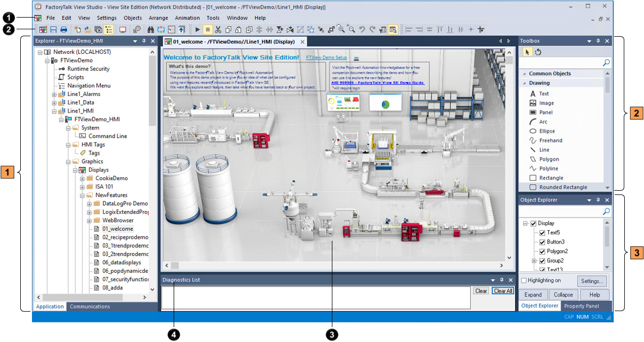Click the Test Display play button

click(x=198, y=30)
